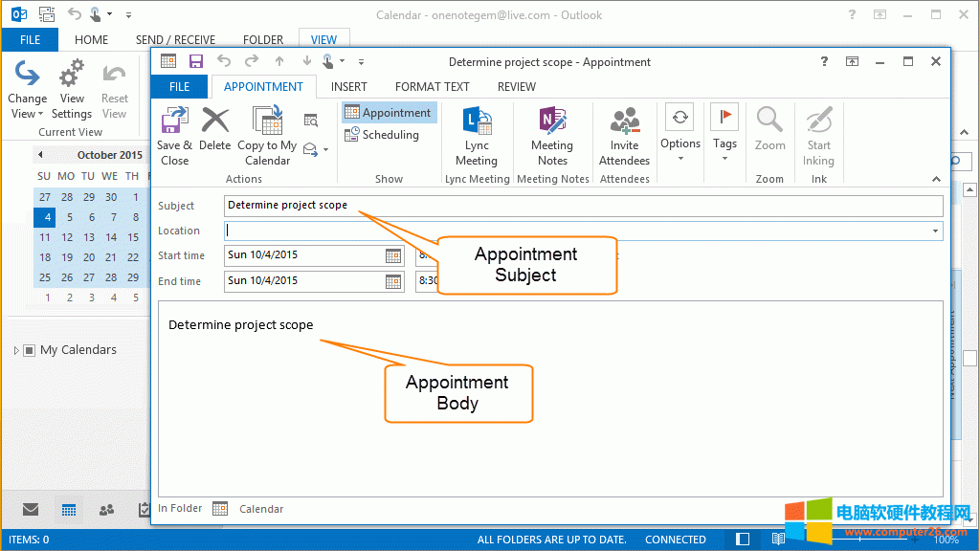Open the Location field dropdown
This screenshot has width=980, height=551.
pyautogui.click(x=935, y=231)
